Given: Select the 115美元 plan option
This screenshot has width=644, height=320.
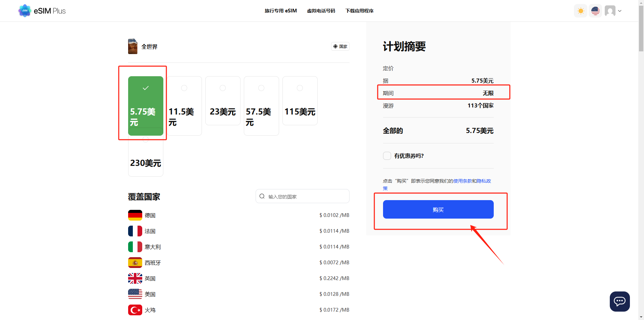Looking at the screenshot, I should tap(300, 101).
